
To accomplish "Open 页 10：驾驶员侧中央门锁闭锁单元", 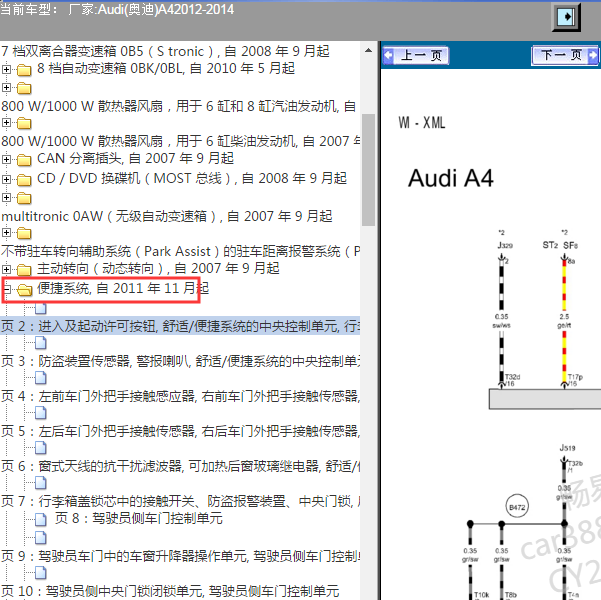I will click(170, 591).
